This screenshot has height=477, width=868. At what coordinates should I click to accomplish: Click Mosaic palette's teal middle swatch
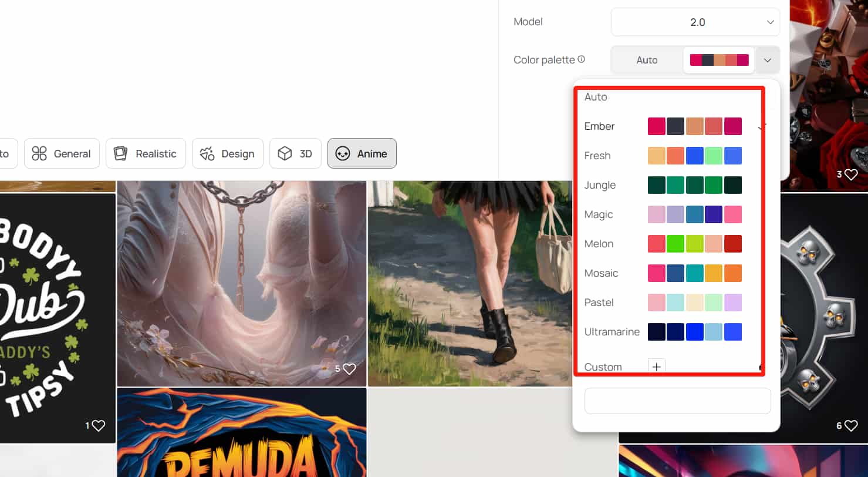click(x=695, y=273)
